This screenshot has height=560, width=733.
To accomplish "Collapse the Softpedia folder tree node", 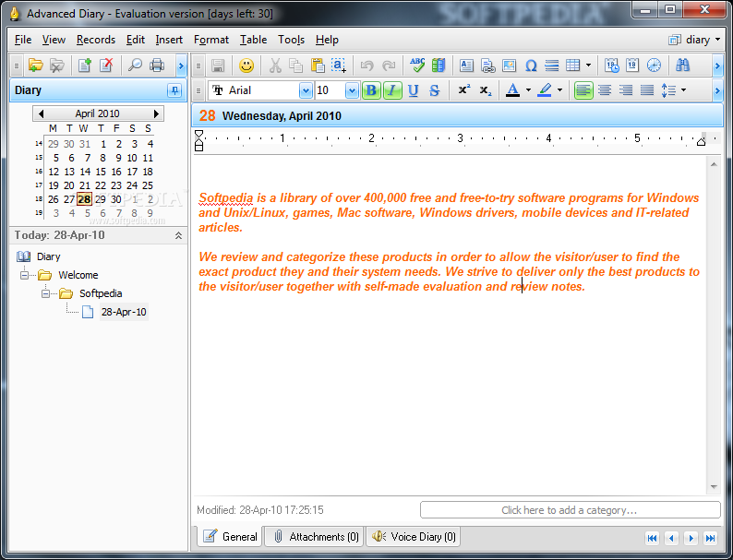I will [x=45, y=293].
